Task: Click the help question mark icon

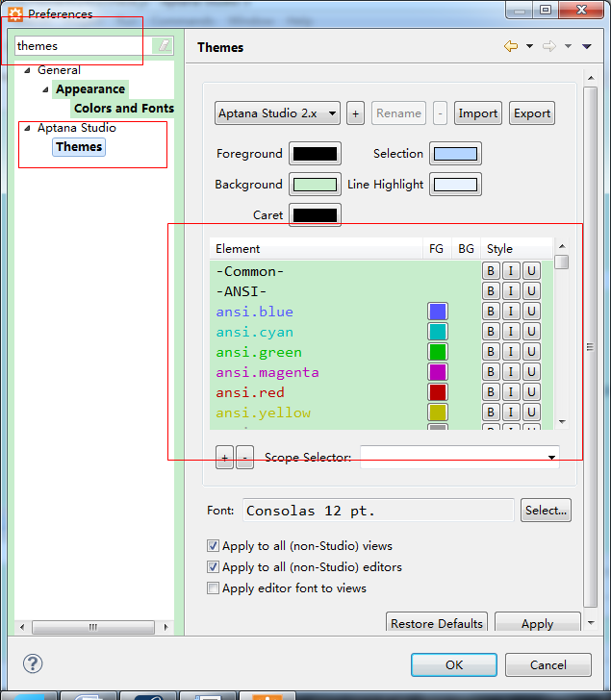Action: (33, 663)
